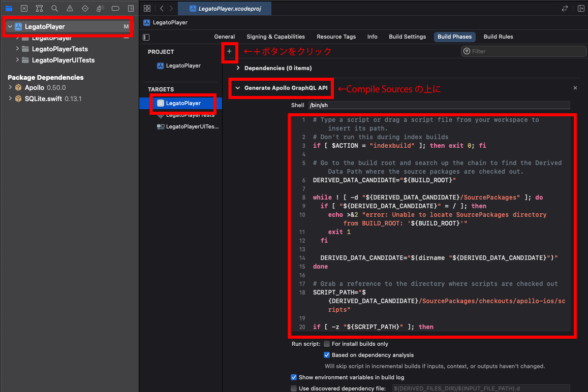The width and height of the screenshot is (588, 392).
Task: Expand the Dependencies section
Action: (238, 68)
